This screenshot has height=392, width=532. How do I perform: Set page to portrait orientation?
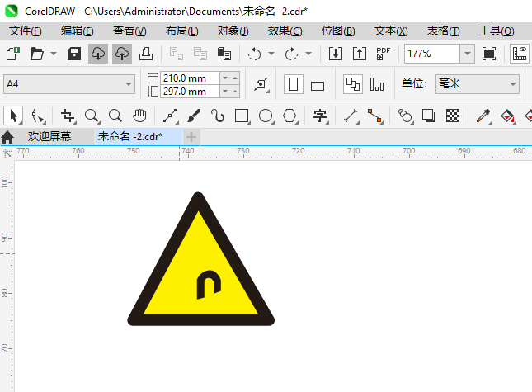293,84
